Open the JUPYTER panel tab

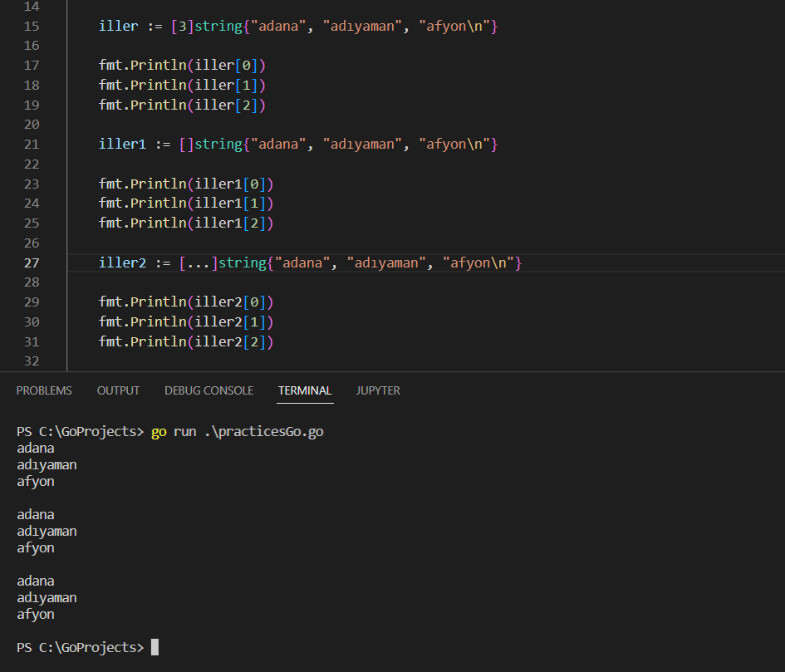point(378,390)
